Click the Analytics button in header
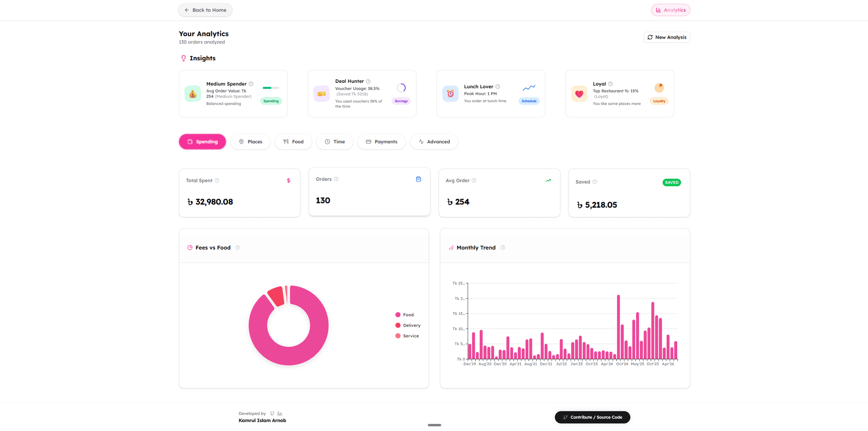868x431 pixels. [670, 10]
